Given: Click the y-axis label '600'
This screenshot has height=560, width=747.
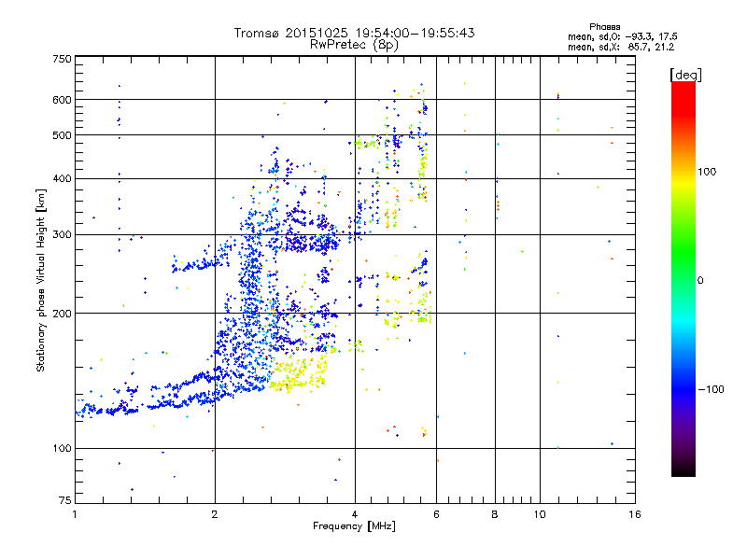Looking at the screenshot, I should pyautogui.click(x=62, y=100).
